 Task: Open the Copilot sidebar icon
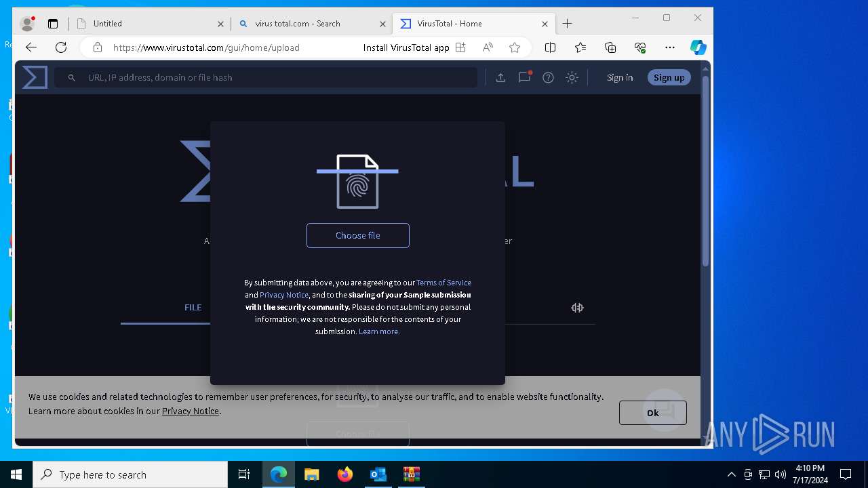[698, 47]
